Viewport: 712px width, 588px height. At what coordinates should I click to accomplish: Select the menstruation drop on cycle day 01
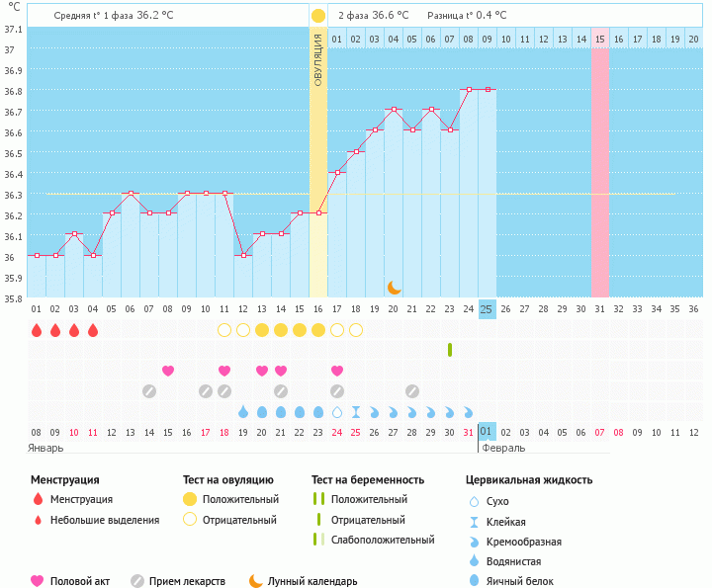pyautogui.click(x=37, y=330)
